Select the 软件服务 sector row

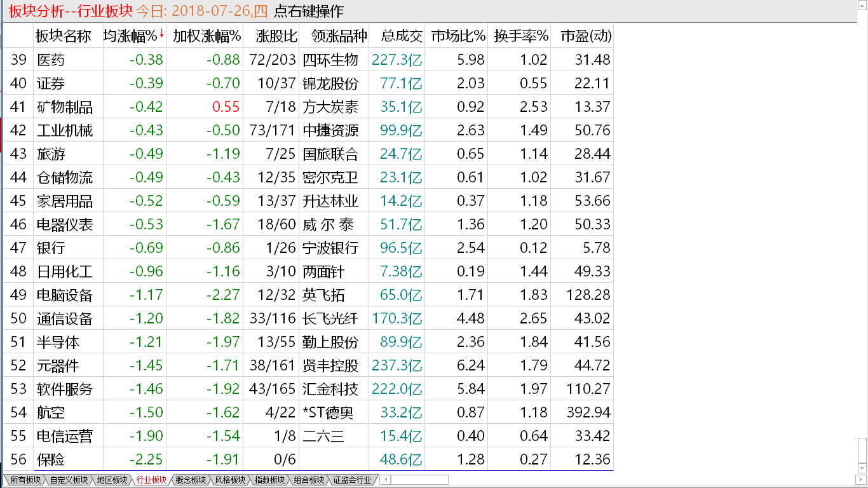click(x=308, y=389)
